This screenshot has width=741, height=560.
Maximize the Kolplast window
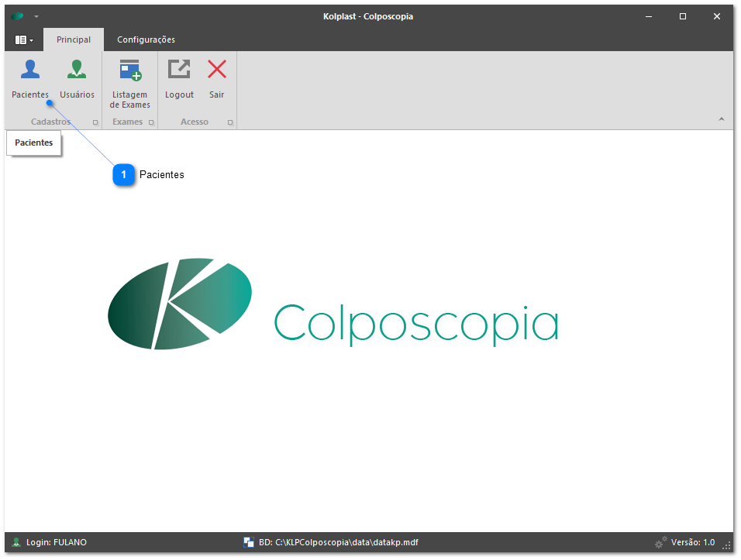tap(682, 16)
